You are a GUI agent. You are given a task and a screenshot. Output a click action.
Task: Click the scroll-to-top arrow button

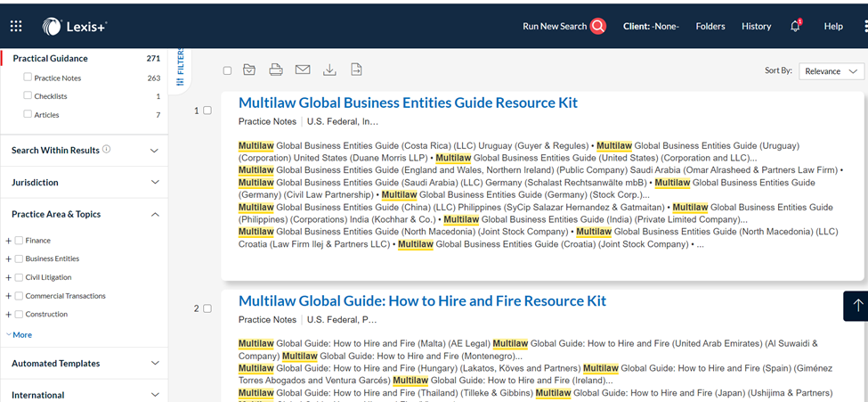(x=857, y=306)
